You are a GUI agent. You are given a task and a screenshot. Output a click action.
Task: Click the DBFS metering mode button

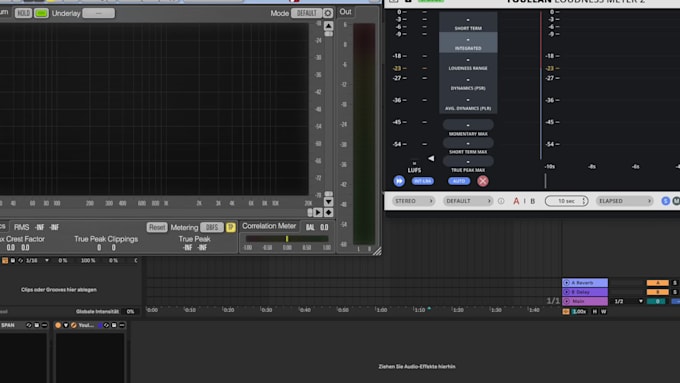pos(212,227)
